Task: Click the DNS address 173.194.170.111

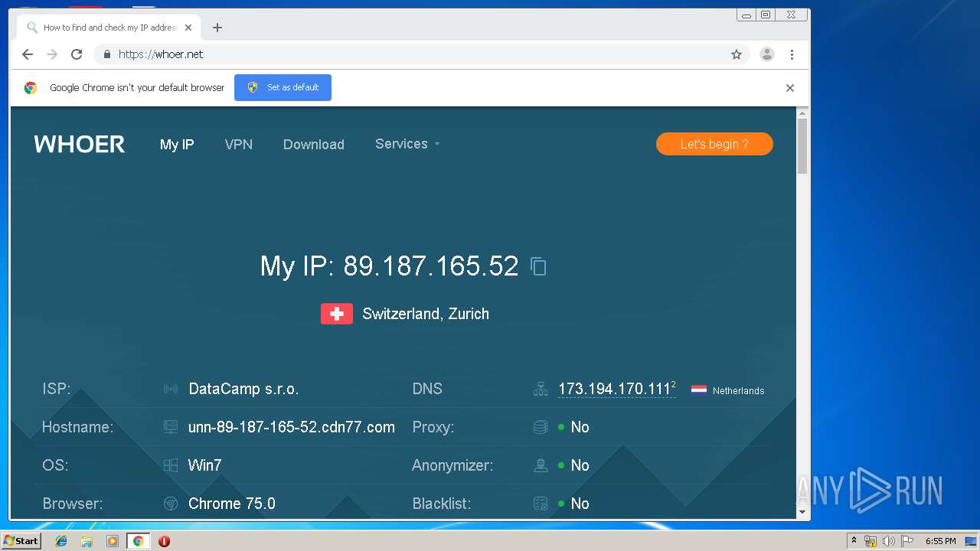Action: coord(615,389)
